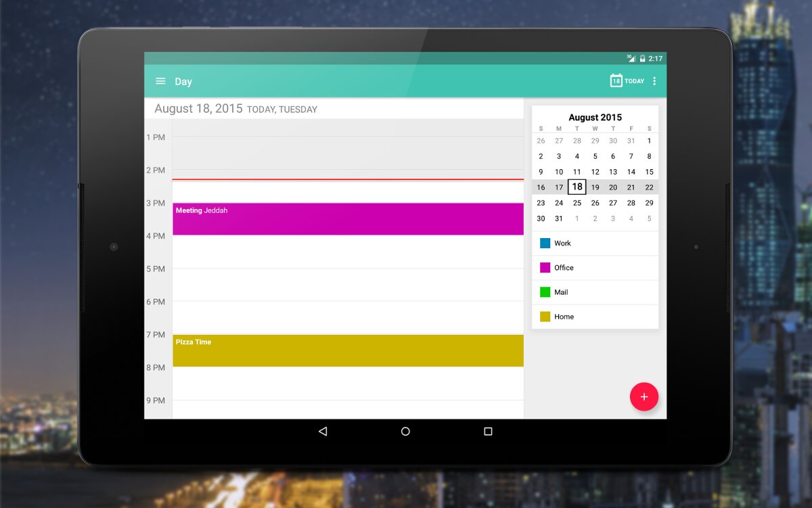Image resolution: width=812 pixels, height=508 pixels.
Task: Tap the Android home circle button
Action: click(x=405, y=432)
